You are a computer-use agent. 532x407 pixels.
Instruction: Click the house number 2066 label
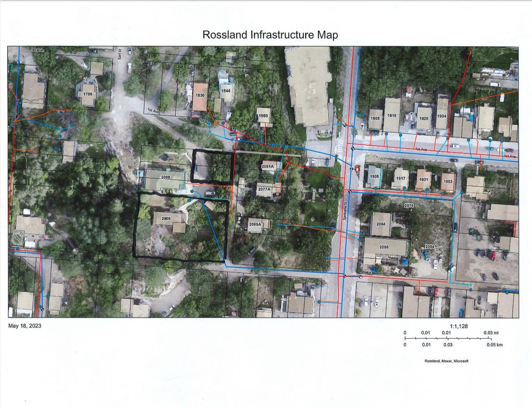166,219
